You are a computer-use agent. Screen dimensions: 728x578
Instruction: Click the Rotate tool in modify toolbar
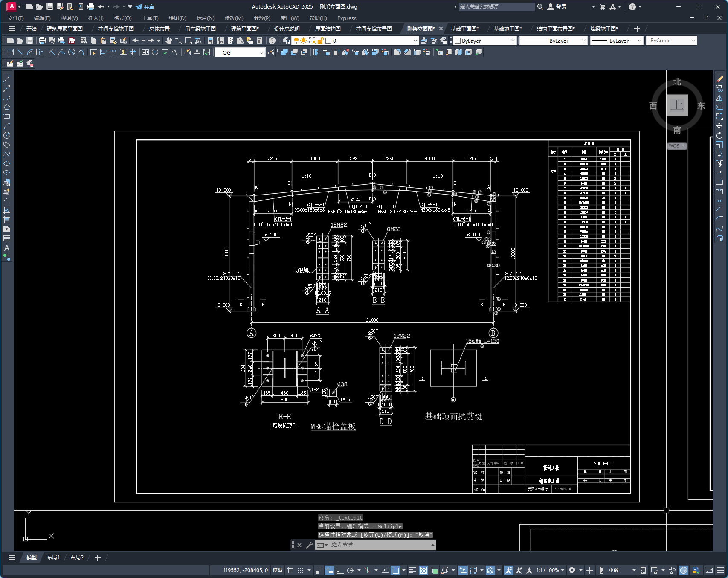tap(719, 135)
